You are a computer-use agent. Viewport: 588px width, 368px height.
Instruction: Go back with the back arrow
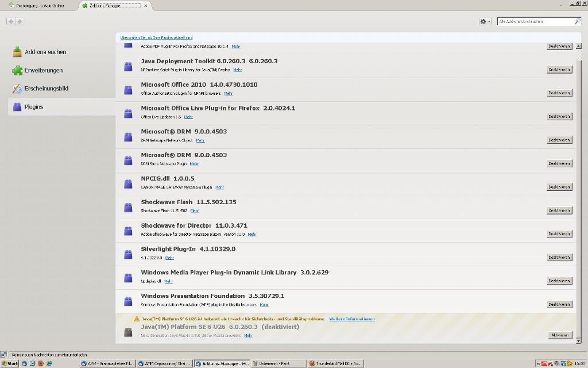11,21
